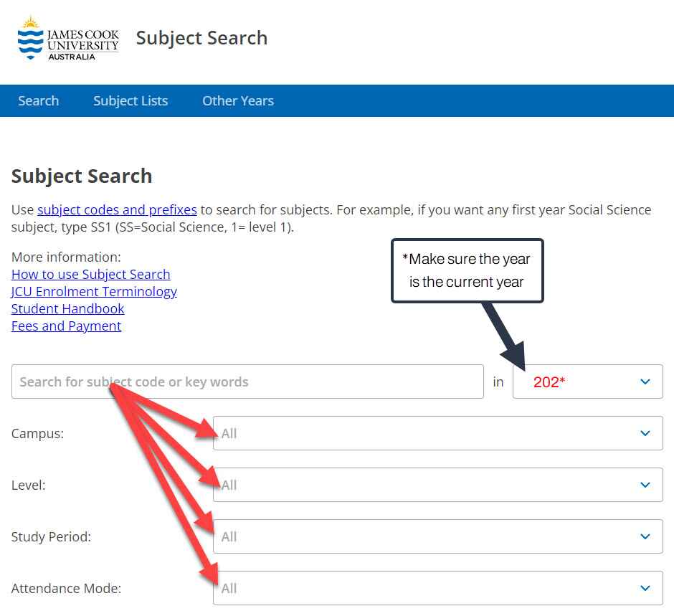Open the Fees and Payment link
This screenshot has height=616, width=674.
point(66,326)
